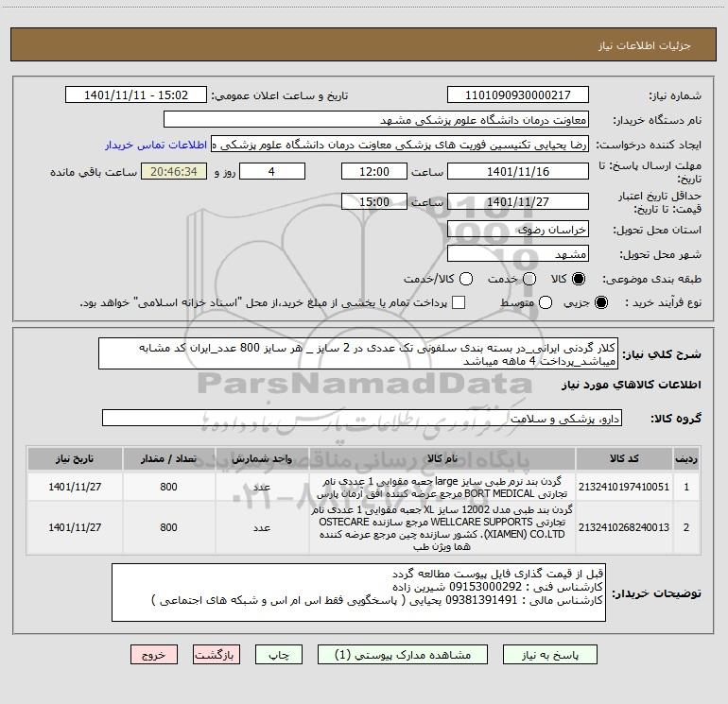Select the خدمت radio button
The width and height of the screenshot is (728, 704).
click(529, 279)
